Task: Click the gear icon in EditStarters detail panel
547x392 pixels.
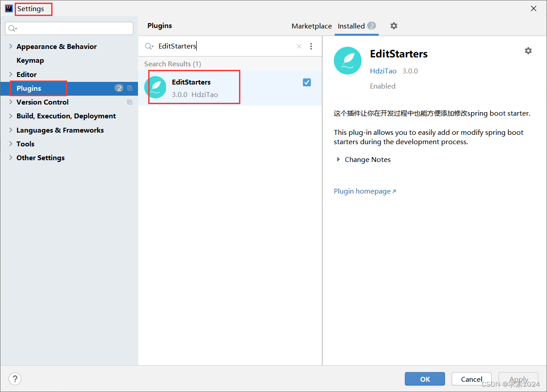Action: 528,51
